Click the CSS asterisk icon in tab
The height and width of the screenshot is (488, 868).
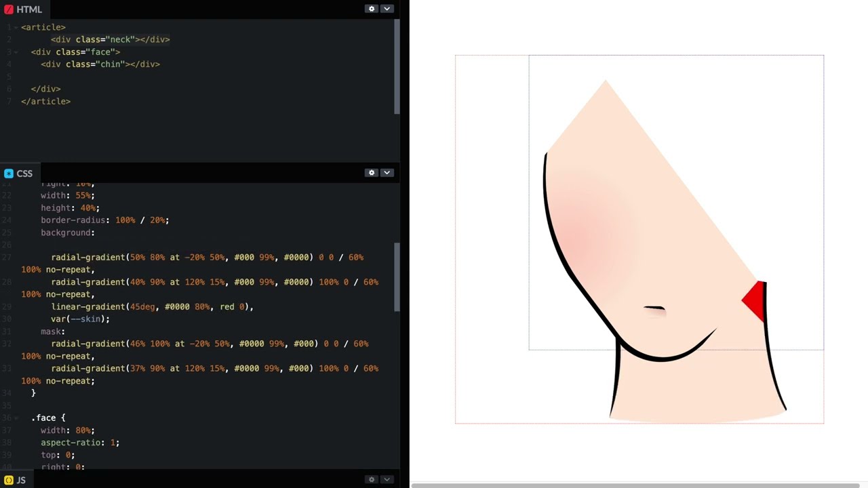(9, 174)
